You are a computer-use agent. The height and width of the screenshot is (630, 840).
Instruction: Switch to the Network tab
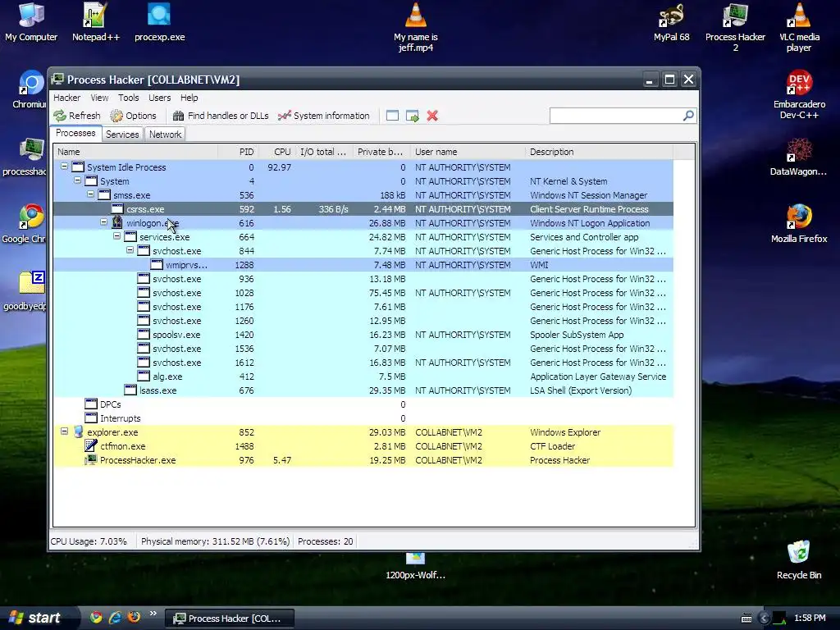coord(165,135)
